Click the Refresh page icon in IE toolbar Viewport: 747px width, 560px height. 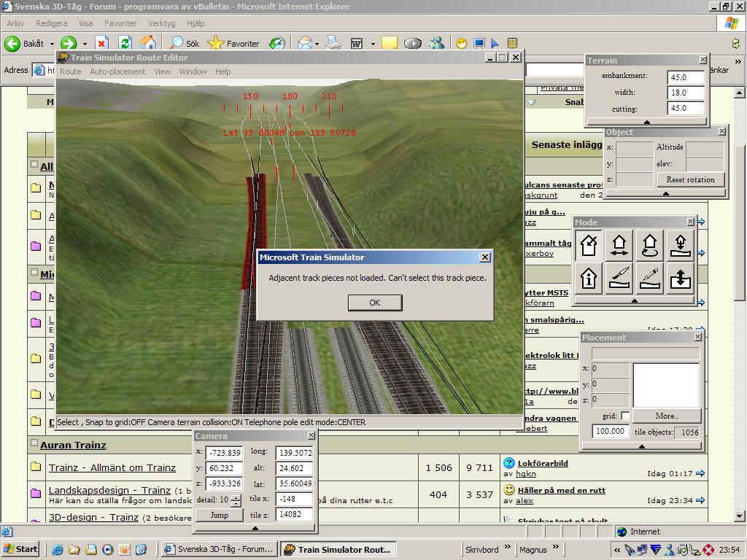(x=125, y=43)
